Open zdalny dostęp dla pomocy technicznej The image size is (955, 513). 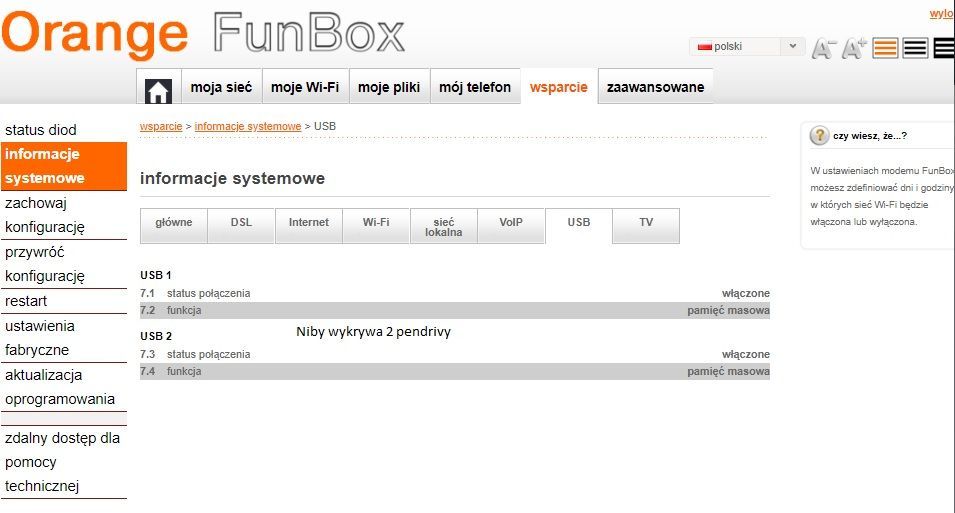63,462
